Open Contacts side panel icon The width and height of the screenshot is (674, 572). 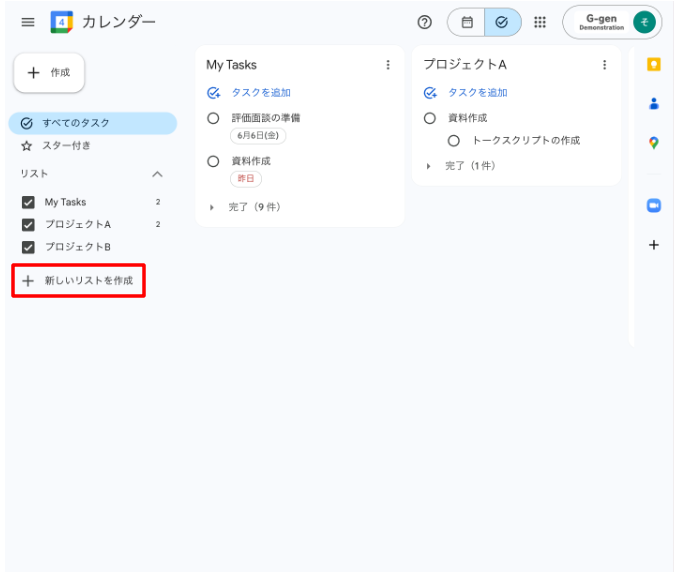tap(654, 104)
